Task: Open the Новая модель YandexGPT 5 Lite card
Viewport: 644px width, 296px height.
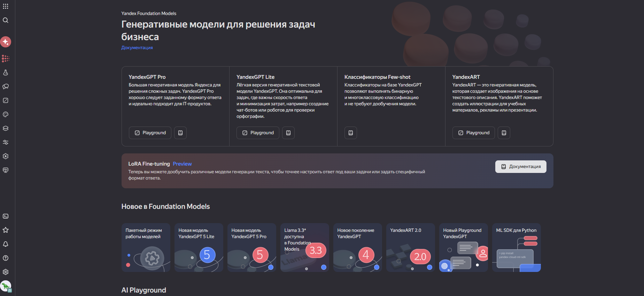Action: [199, 248]
